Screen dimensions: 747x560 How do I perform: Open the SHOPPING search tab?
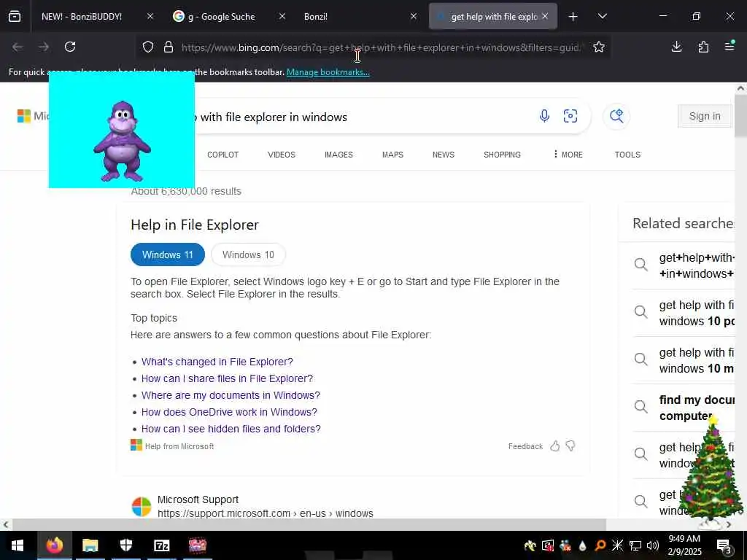click(x=502, y=155)
